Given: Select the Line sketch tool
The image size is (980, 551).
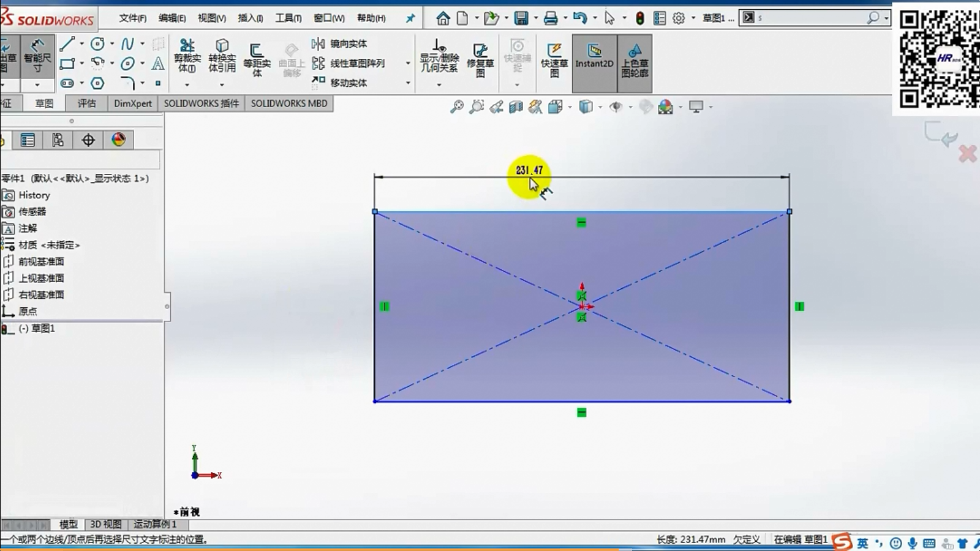Looking at the screenshot, I should pos(67,44).
